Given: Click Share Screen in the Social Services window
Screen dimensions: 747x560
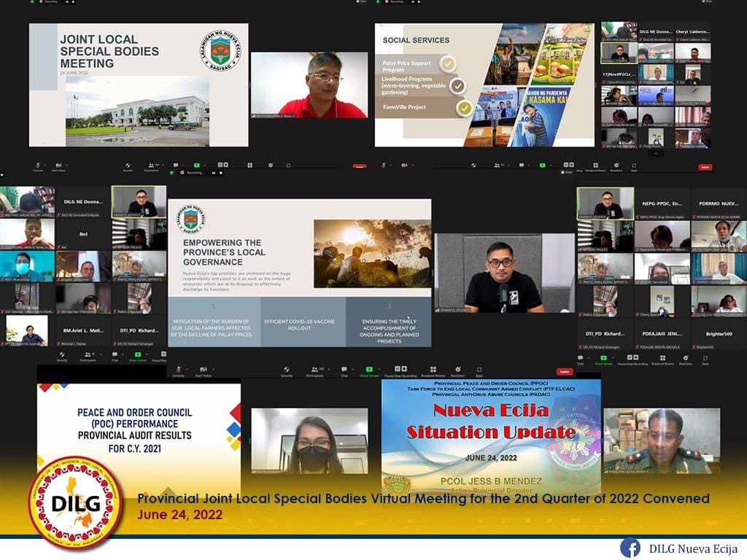Looking at the screenshot, I should click(x=542, y=166).
